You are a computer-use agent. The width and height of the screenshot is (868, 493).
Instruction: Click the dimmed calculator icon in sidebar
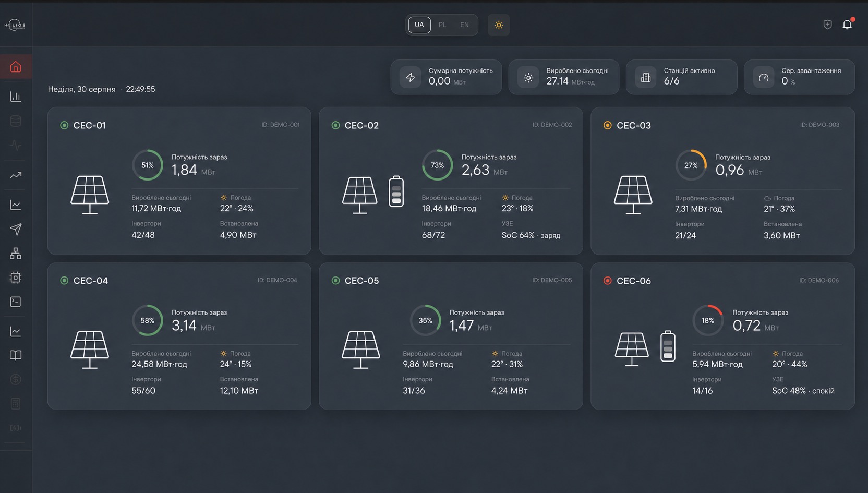pyautogui.click(x=16, y=404)
